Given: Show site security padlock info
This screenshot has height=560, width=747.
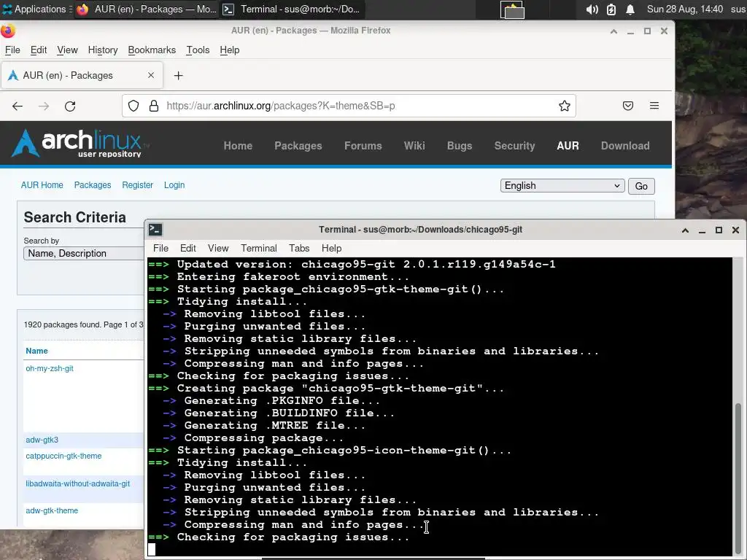Looking at the screenshot, I should [x=154, y=106].
